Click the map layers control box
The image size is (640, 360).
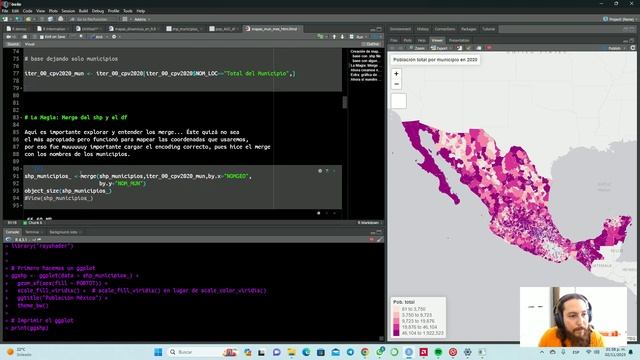[399, 101]
